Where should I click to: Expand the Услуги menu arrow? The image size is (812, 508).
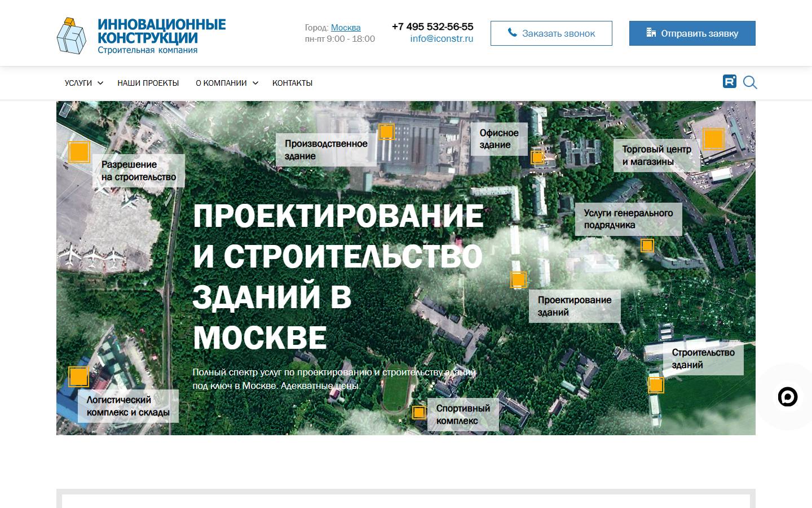(100, 83)
